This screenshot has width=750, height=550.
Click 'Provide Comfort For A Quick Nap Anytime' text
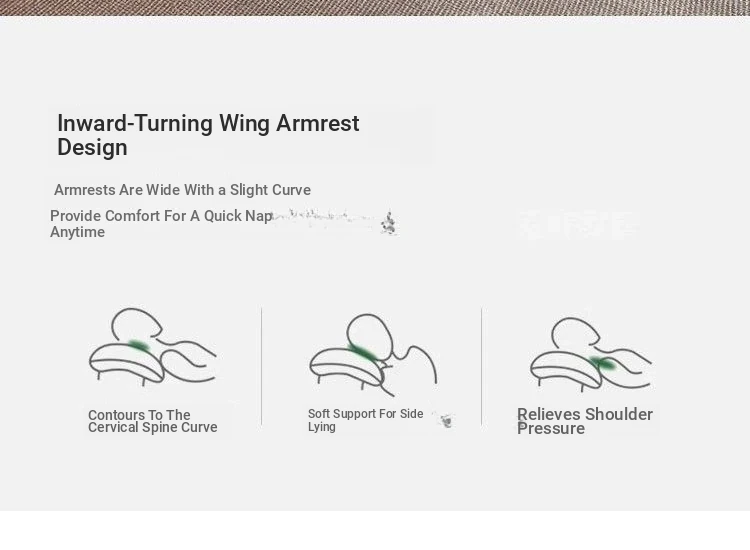click(161, 224)
